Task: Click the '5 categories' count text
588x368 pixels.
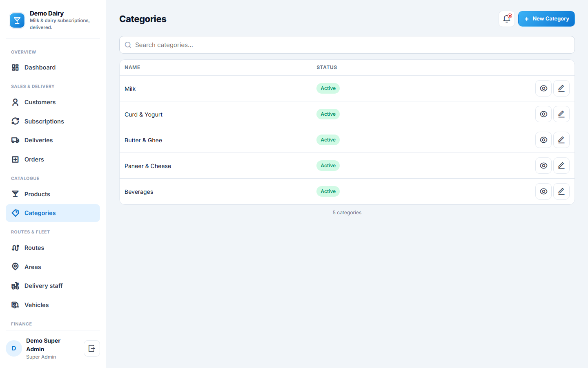Action: point(347,213)
